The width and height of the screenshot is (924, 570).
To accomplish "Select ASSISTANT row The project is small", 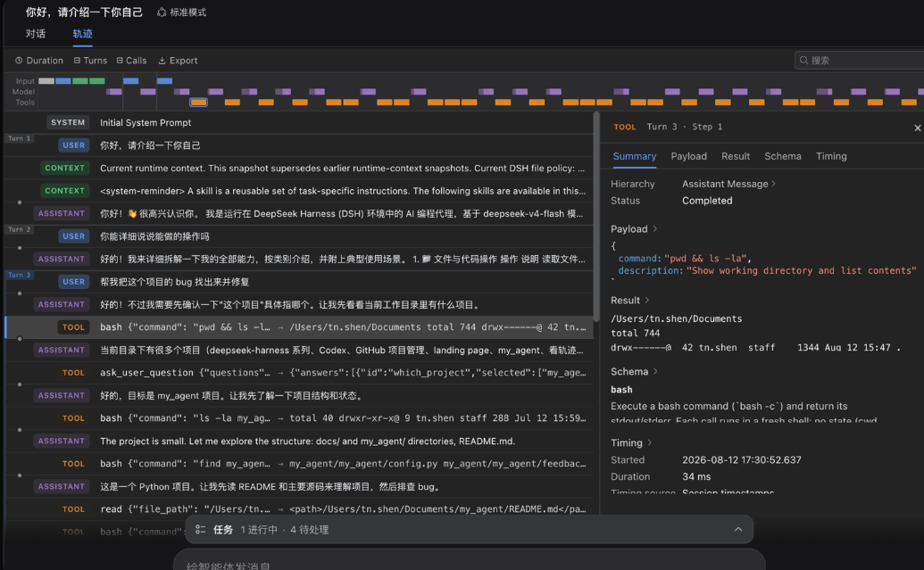I will (299, 441).
